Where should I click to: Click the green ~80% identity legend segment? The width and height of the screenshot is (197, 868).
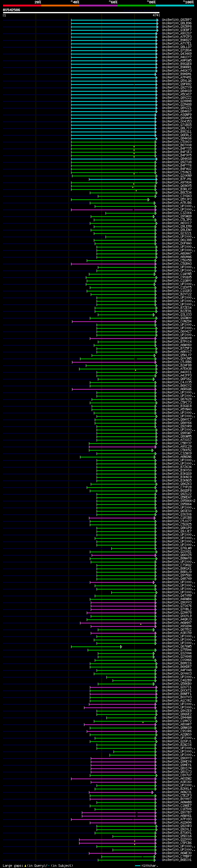click(x=137, y=6)
